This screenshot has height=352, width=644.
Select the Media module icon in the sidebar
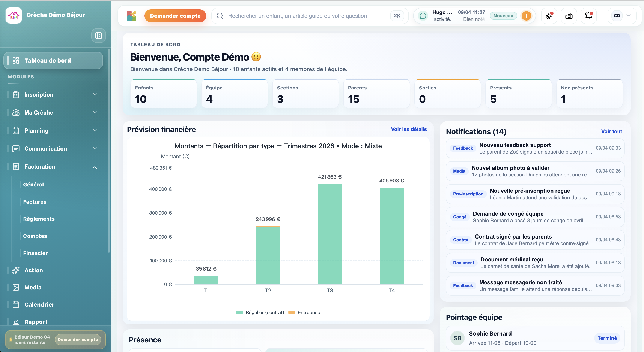point(16,287)
